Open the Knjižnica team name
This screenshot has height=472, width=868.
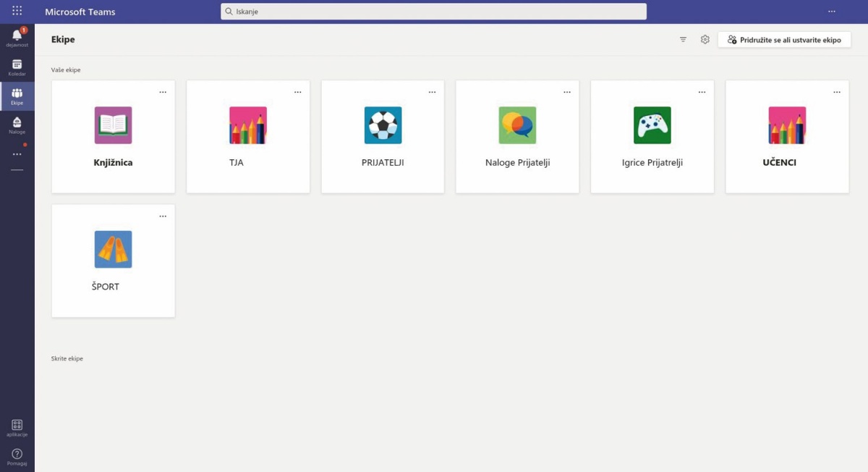tap(113, 163)
